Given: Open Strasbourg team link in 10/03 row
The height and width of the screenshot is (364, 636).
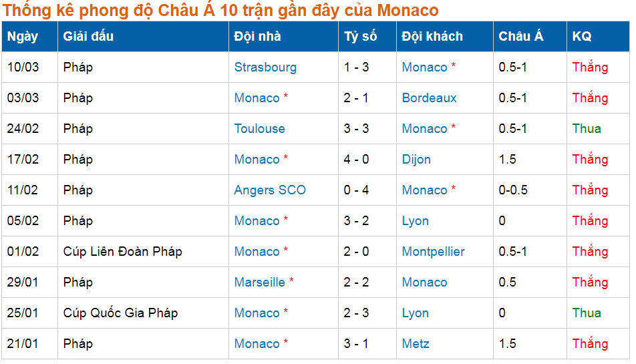Looking at the screenshot, I should [x=265, y=67].
